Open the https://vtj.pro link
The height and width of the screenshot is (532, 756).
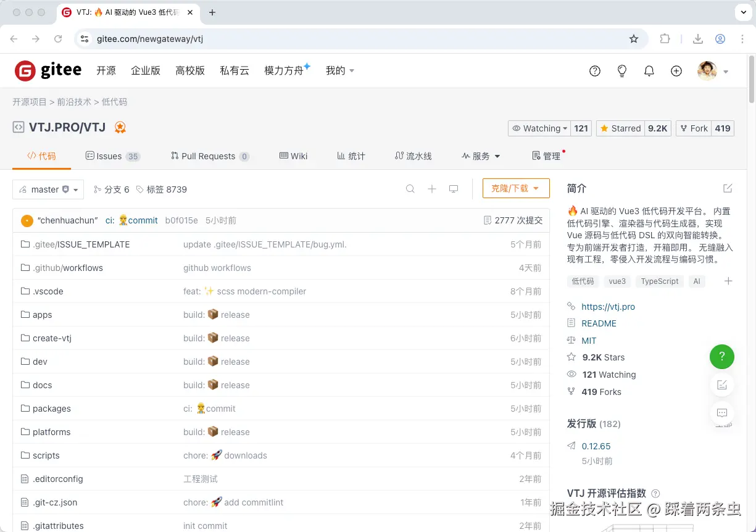(x=608, y=307)
